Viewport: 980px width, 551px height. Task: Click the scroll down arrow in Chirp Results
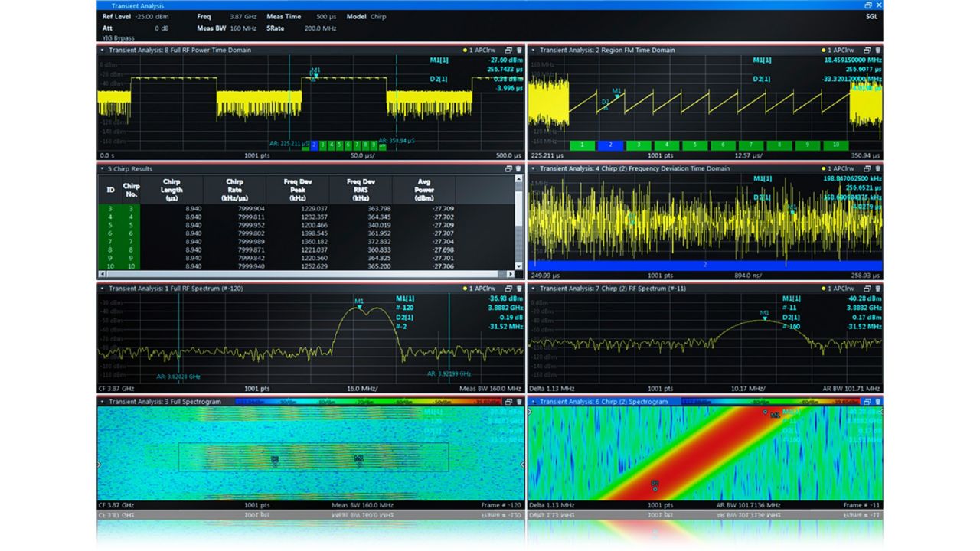(x=519, y=266)
